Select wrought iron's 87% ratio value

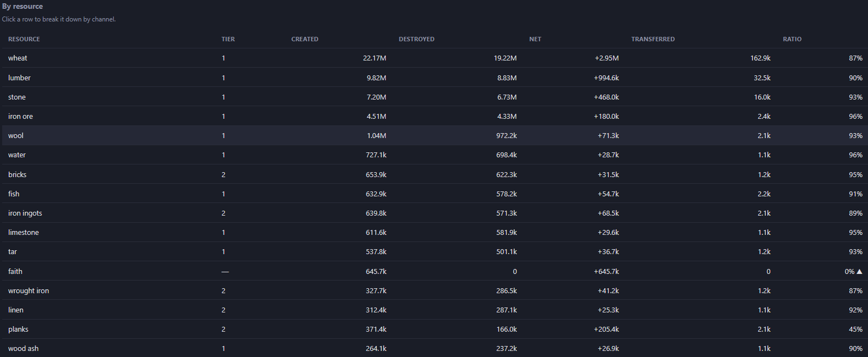pyautogui.click(x=855, y=290)
